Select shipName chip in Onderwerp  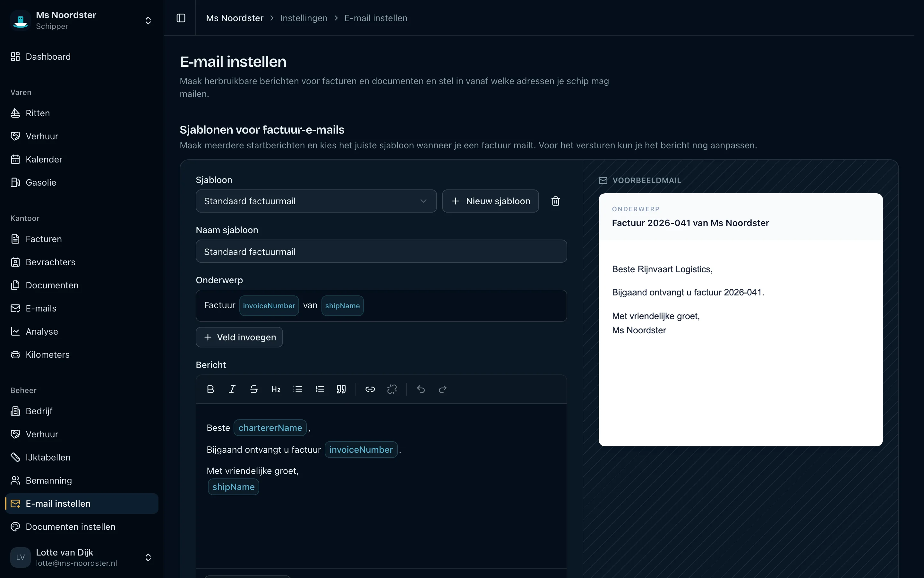coord(343,306)
